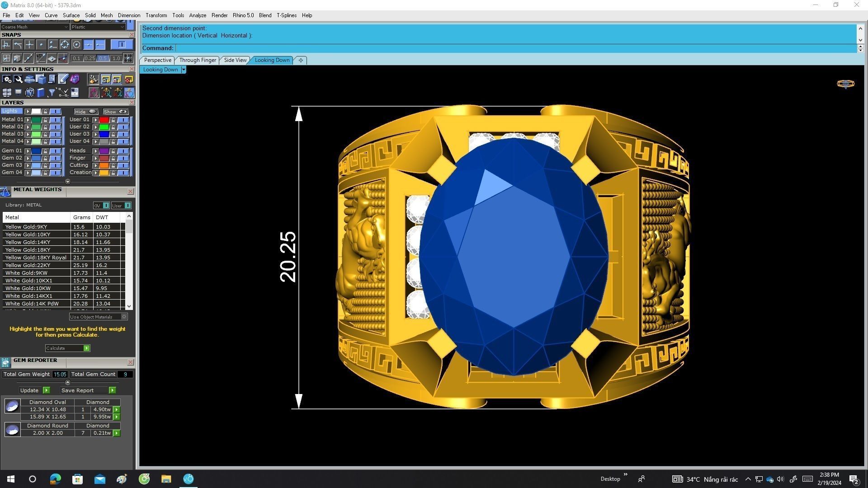Switch to the Through Finger tab
Viewport: 868px width, 488px height.
tap(198, 60)
